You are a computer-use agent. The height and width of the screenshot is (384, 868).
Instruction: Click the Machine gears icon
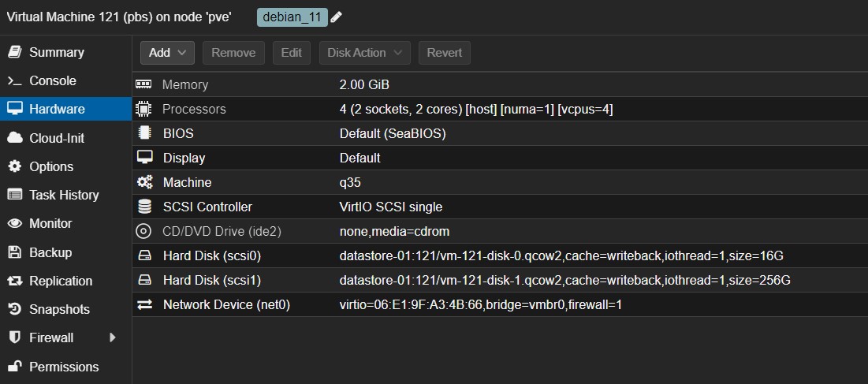(144, 182)
